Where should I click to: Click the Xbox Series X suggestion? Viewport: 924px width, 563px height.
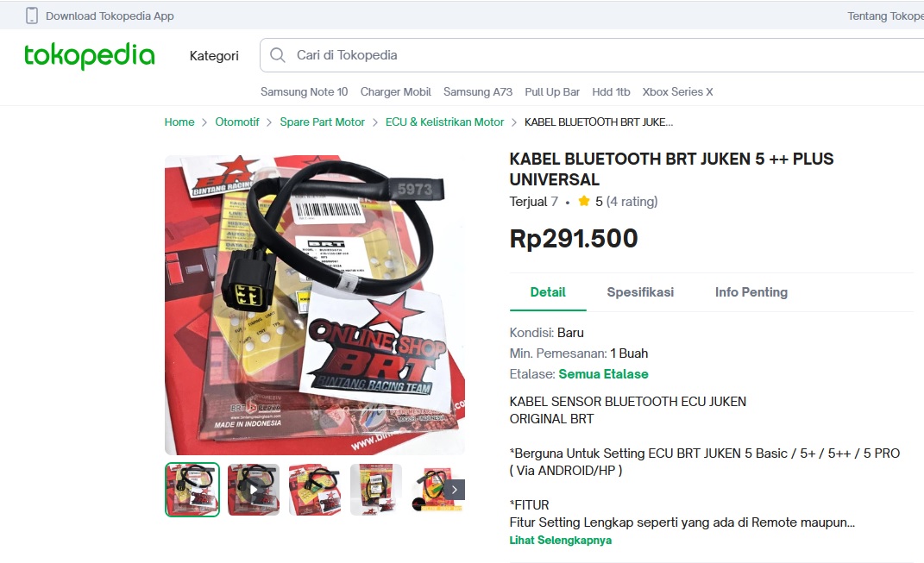point(677,92)
